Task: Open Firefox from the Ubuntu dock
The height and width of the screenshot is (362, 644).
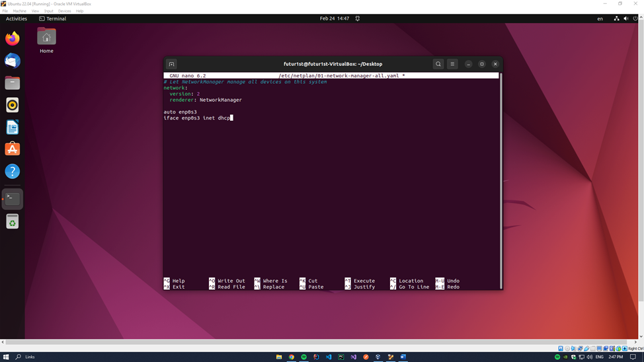Action: pos(13,38)
